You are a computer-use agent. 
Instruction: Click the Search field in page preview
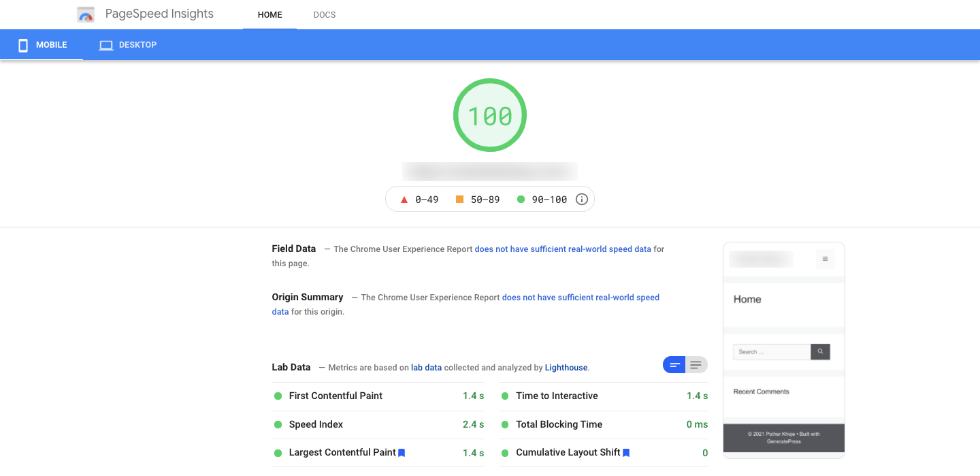(772, 352)
